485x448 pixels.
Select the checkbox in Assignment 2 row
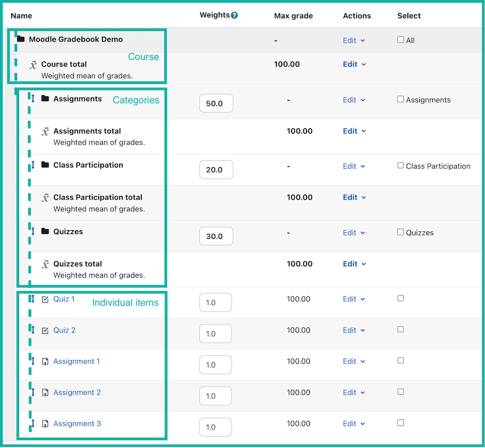point(400,392)
